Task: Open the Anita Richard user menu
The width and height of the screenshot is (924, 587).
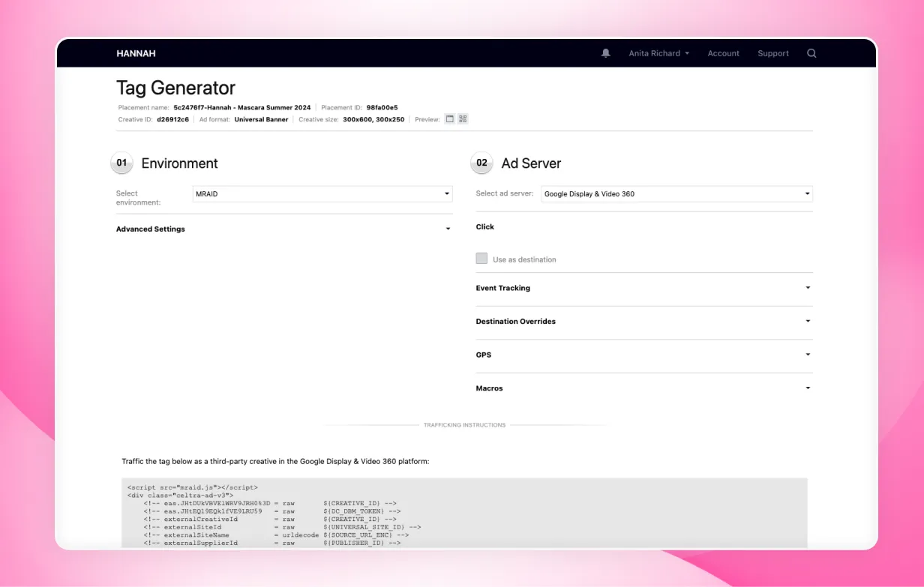Action: click(x=658, y=53)
